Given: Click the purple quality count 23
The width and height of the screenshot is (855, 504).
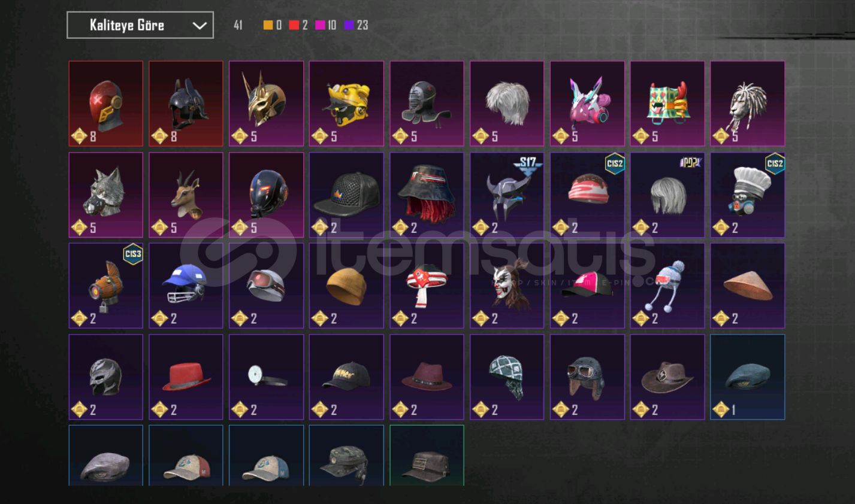Looking at the screenshot, I should point(362,25).
